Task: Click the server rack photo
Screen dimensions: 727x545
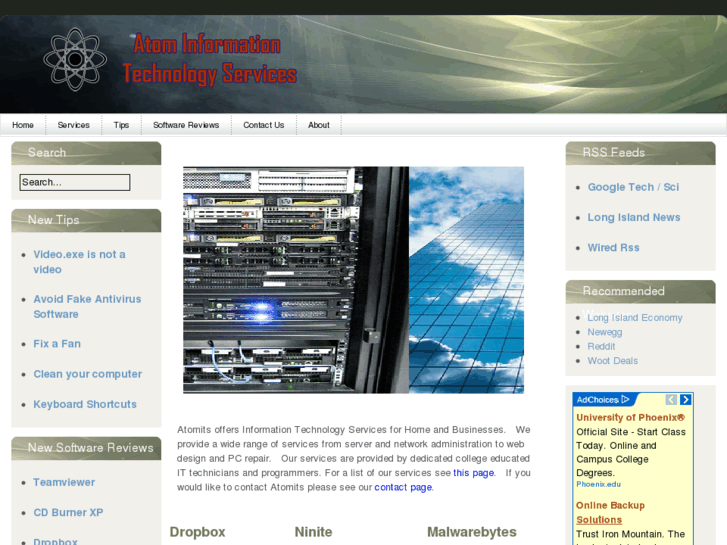Action: tap(296, 280)
